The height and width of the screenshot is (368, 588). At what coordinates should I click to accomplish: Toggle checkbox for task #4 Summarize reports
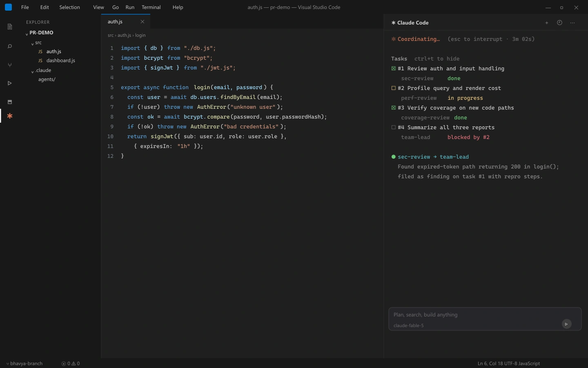point(394,128)
